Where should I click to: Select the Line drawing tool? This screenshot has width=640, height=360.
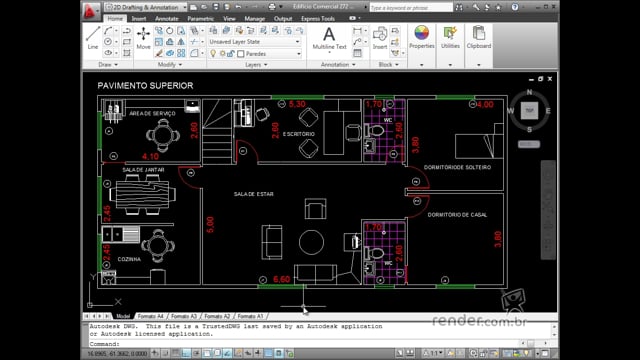93,38
